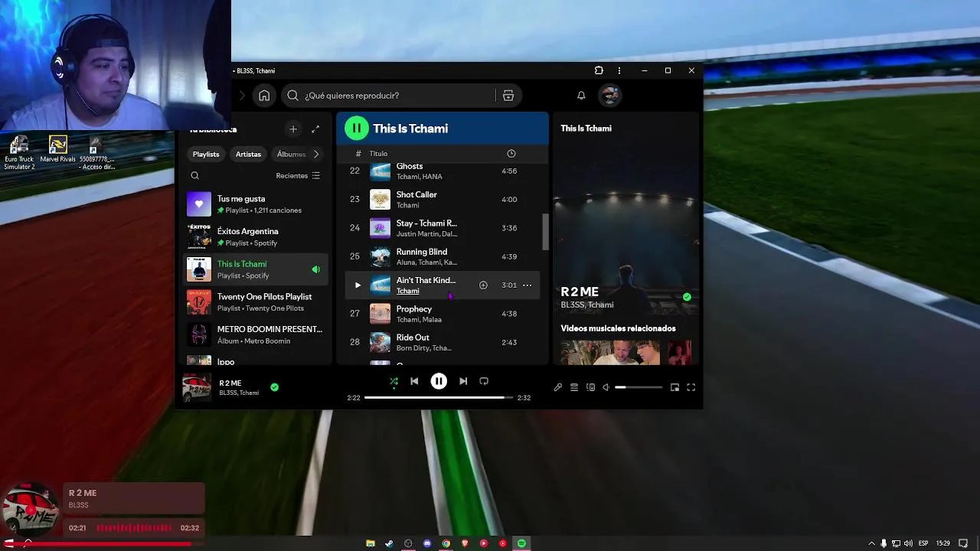Select the Álbumes filter chip
Viewport: 980px width, 551px height.
(291, 154)
